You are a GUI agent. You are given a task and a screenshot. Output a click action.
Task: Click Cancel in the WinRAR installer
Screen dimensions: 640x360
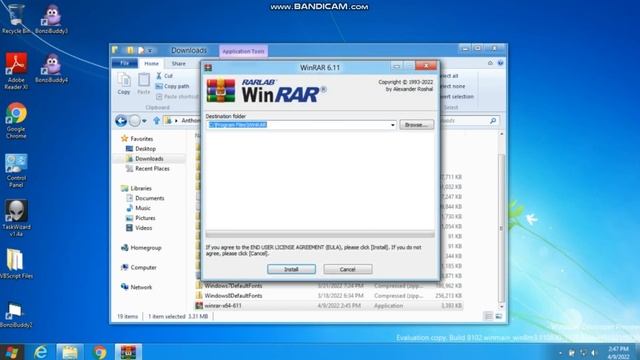click(348, 269)
